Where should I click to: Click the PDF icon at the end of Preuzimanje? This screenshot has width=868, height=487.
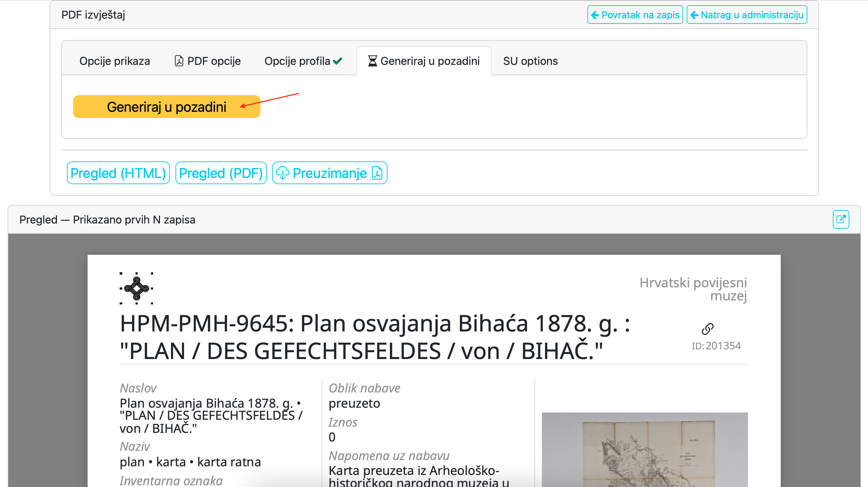click(x=377, y=173)
